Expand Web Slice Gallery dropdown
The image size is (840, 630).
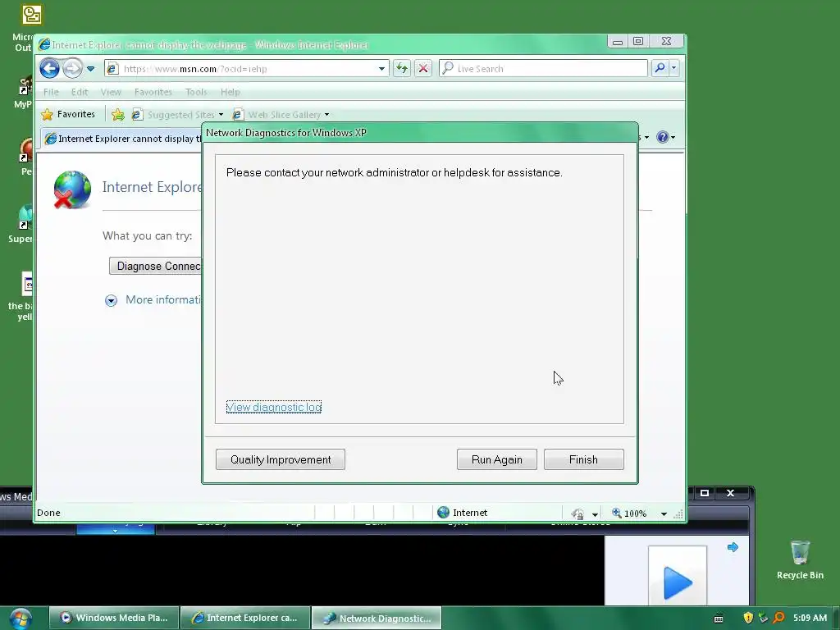[326, 115]
